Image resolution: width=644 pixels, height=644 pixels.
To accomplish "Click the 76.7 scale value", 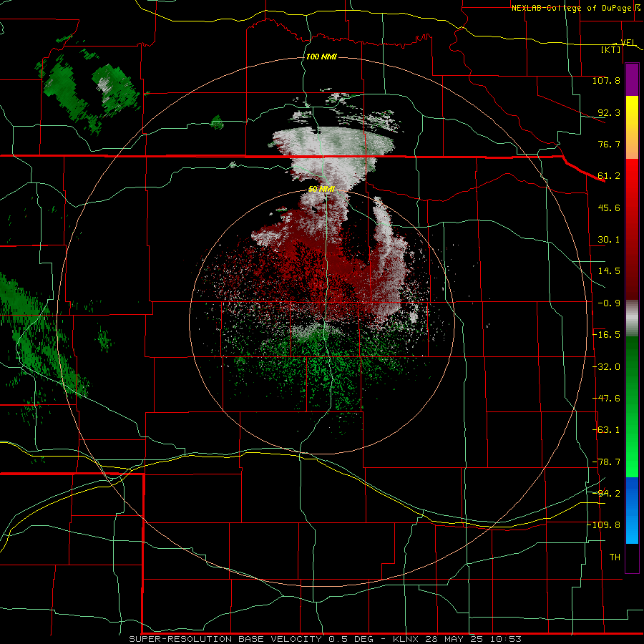I will (609, 144).
